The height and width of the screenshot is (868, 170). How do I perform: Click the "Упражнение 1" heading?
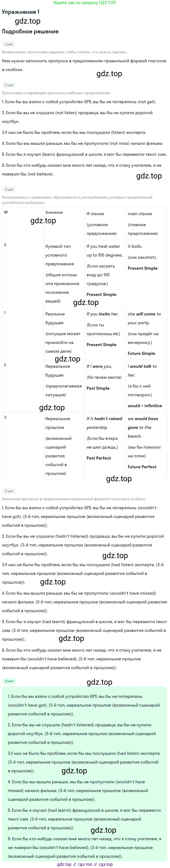pyautogui.click(x=21, y=12)
